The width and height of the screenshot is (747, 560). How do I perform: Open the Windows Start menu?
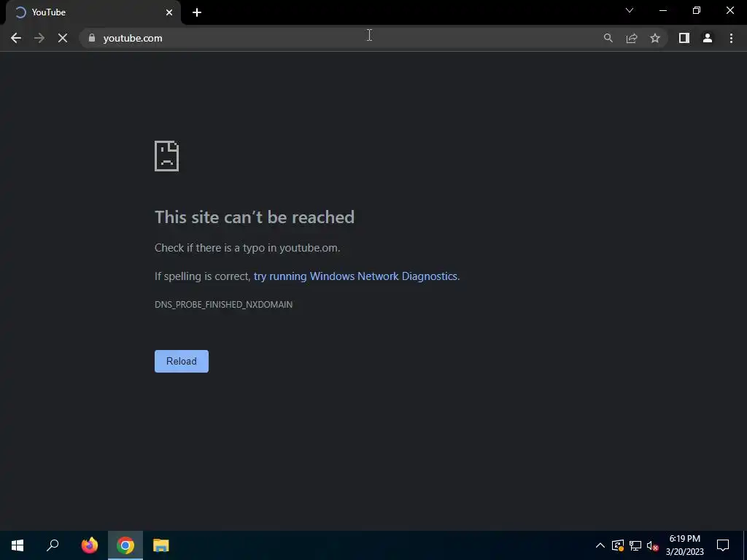point(18,545)
